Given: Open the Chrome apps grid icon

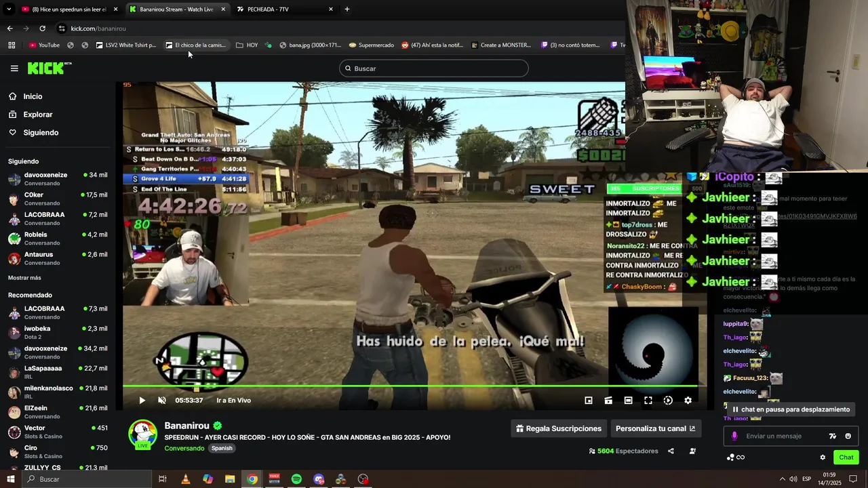Looking at the screenshot, I should [12, 45].
